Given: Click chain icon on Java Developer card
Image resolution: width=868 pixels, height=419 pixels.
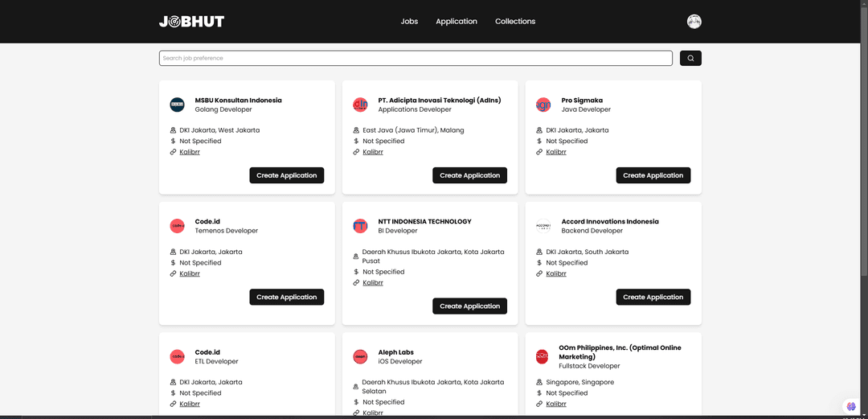Looking at the screenshot, I should (539, 152).
